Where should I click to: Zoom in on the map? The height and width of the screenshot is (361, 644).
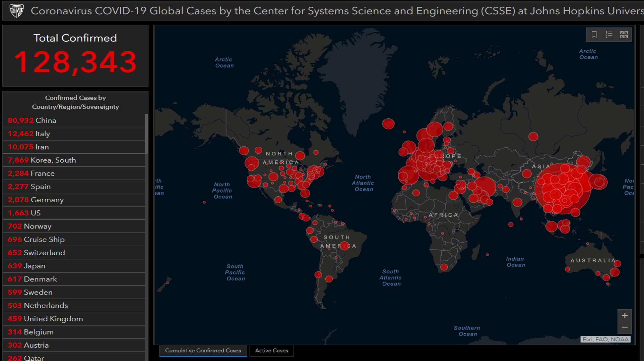coord(625,316)
